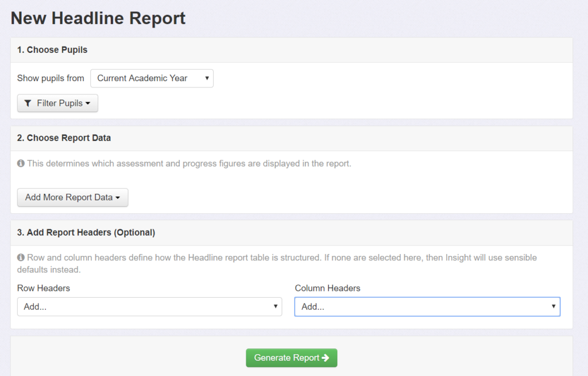The image size is (588, 376).
Task: Click 3. Add Report Headers (Optional) heading
Action: 86,232
